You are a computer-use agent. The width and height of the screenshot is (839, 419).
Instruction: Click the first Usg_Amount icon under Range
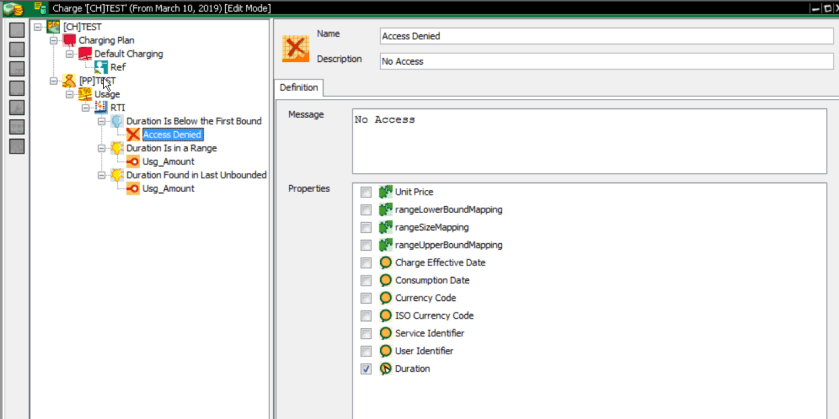(x=133, y=161)
